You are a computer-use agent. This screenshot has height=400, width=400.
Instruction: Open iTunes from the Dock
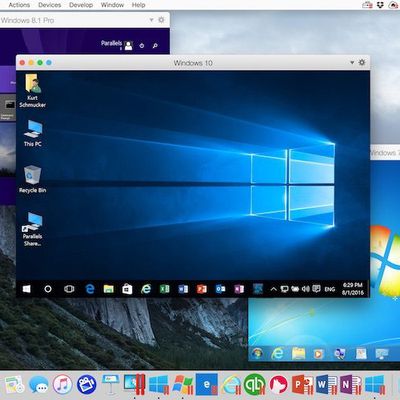coord(62,384)
